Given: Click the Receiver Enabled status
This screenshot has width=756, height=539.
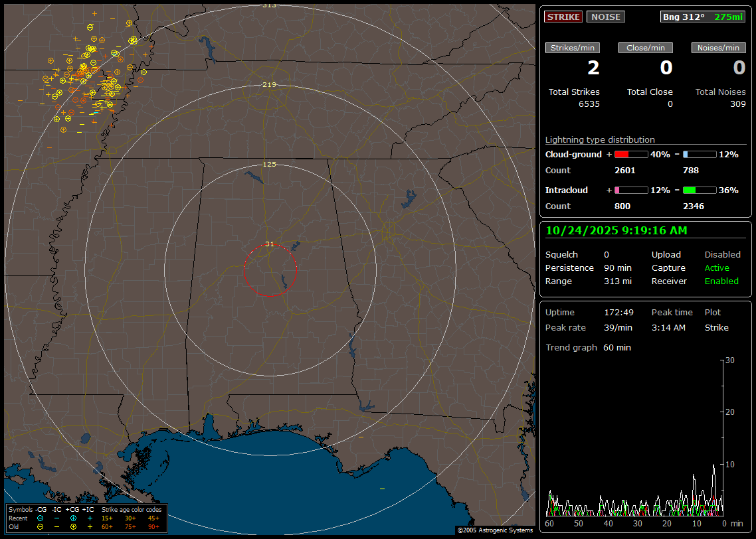Looking at the screenshot, I should (x=721, y=281).
